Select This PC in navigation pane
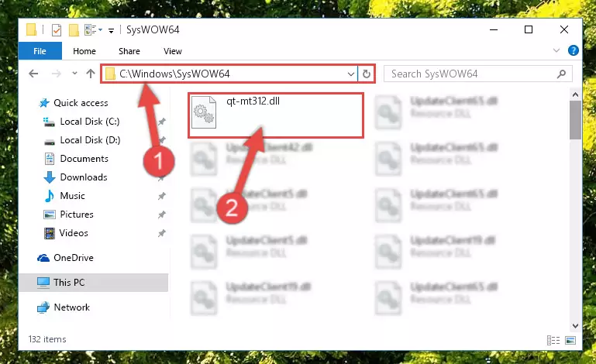The height and width of the screenshot is (364, 596). tap(94, 283)
